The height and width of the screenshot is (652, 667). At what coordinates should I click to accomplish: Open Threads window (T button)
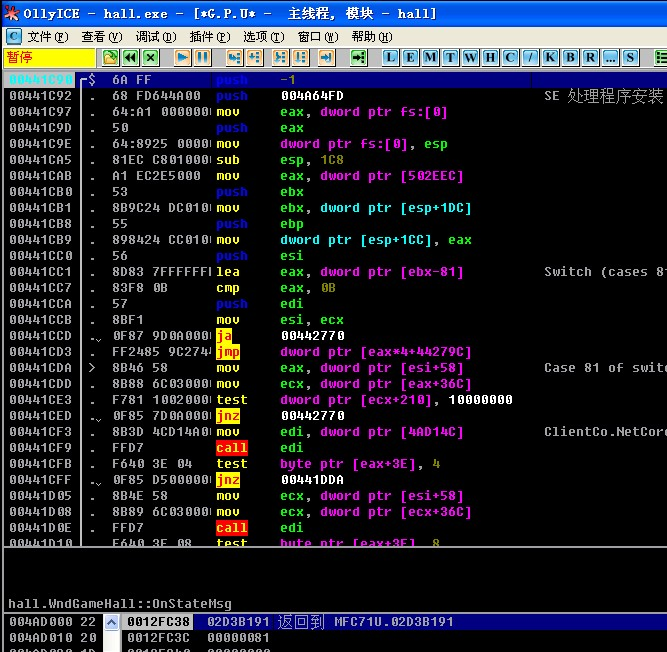pyautogui.click(x=450, y=58)
